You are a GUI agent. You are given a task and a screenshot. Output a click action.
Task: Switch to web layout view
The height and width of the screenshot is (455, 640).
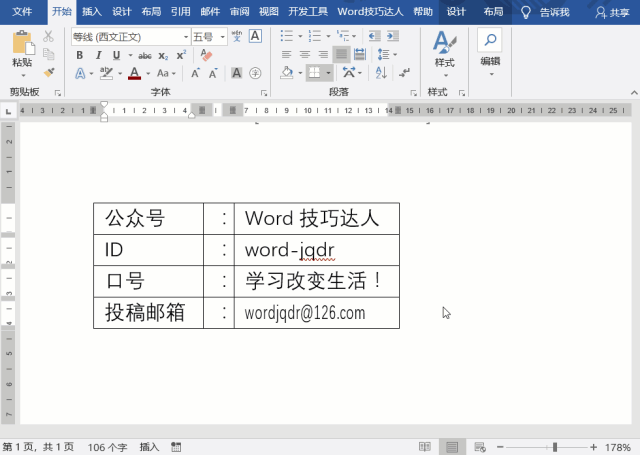[x=480, y=447]
